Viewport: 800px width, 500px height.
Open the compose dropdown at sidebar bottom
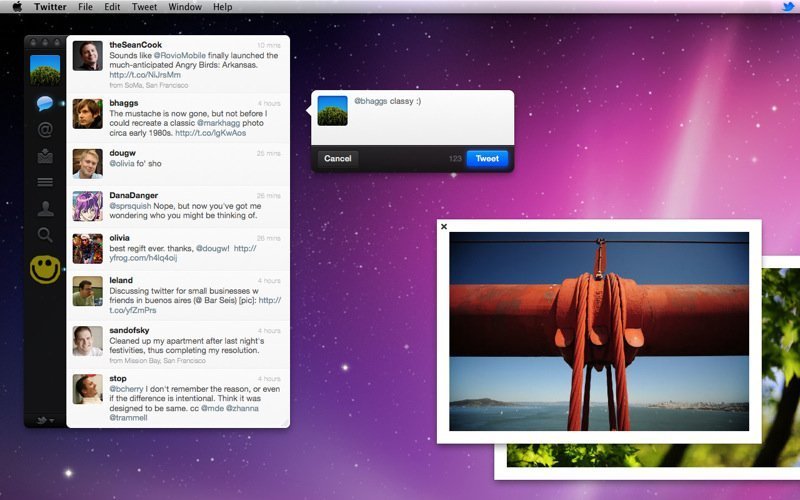coord(45,420)
